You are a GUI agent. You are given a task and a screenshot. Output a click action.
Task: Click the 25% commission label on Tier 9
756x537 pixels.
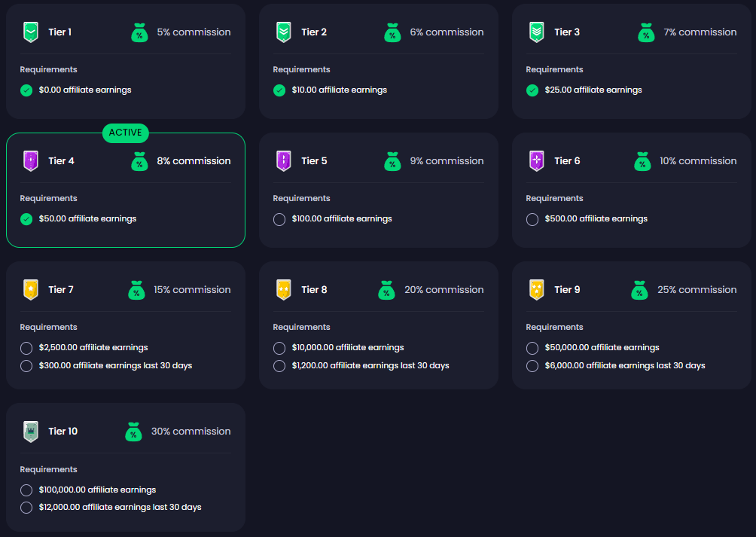pos(697,290)
